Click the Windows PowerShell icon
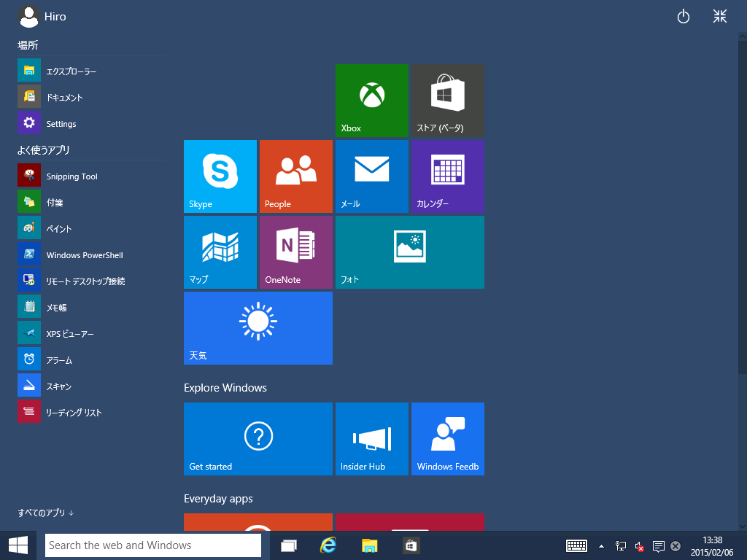Image resolution: width=747 pixels, height=560 pixels. [29, 254]
